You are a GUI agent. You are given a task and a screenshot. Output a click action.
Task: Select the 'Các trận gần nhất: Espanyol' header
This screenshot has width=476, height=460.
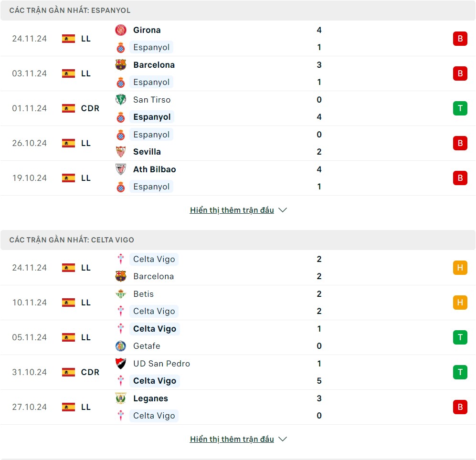pos(70,10)
